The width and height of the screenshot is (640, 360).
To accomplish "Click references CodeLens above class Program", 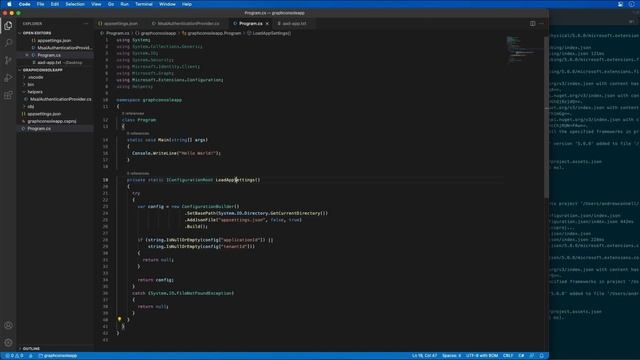I will point(133,113).
